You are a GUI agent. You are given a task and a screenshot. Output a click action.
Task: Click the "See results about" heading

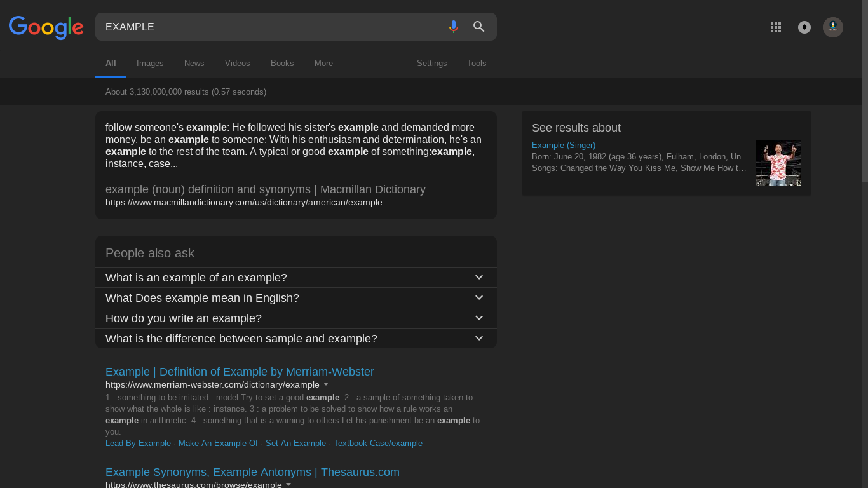pos(576,128)
